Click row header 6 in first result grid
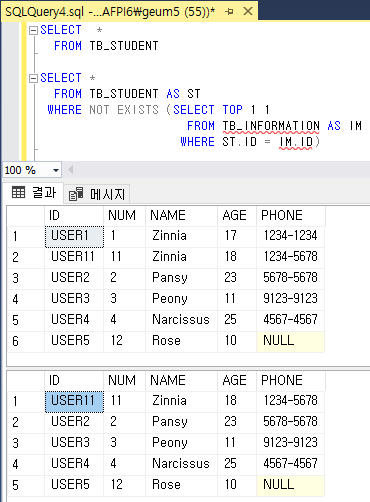 (x=26, y=341)
